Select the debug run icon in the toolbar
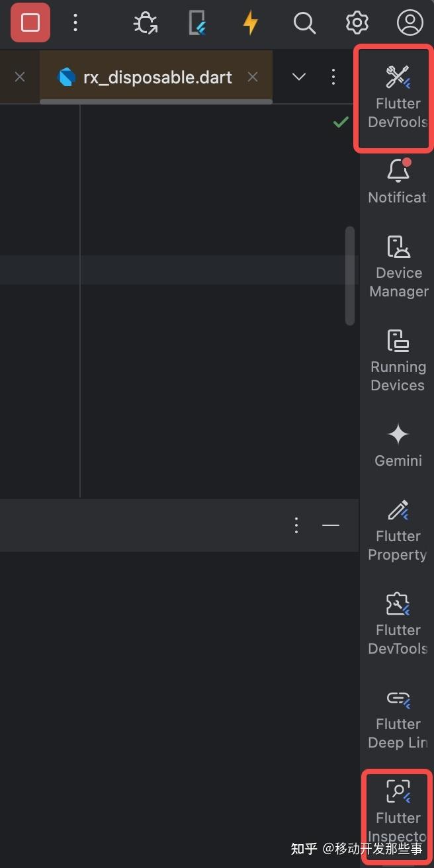The width and height of the screenshot is (434, 868). pyautogui.click(x=145, y=22)
